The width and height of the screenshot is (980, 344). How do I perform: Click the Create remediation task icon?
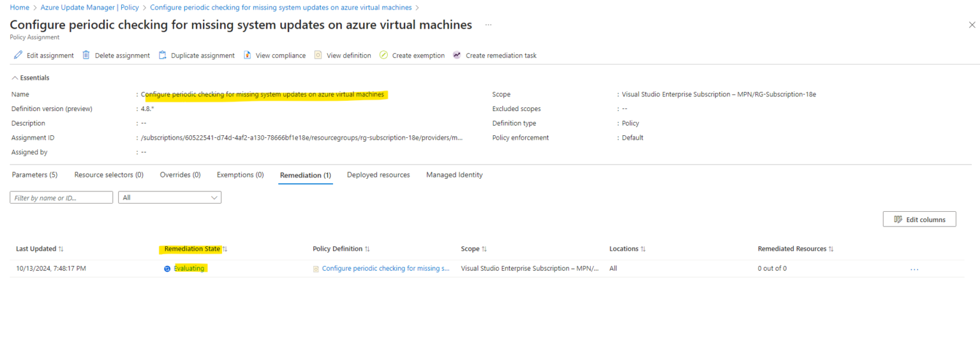pyautogui.click(x=457, y=56)
